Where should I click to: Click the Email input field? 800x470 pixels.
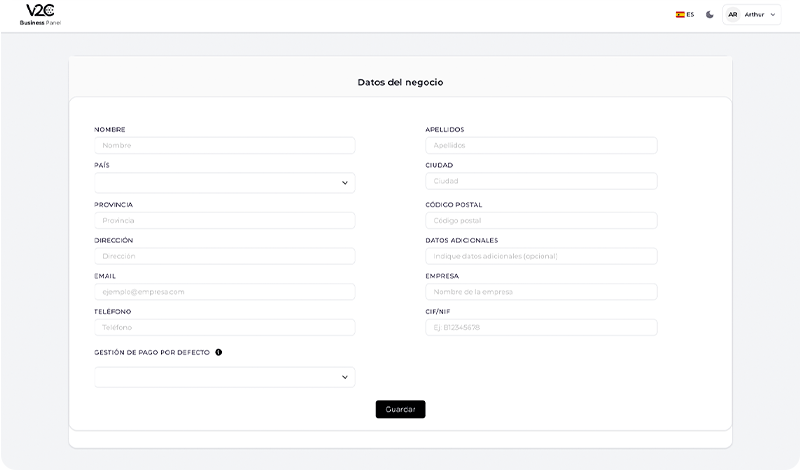[225, 292]
